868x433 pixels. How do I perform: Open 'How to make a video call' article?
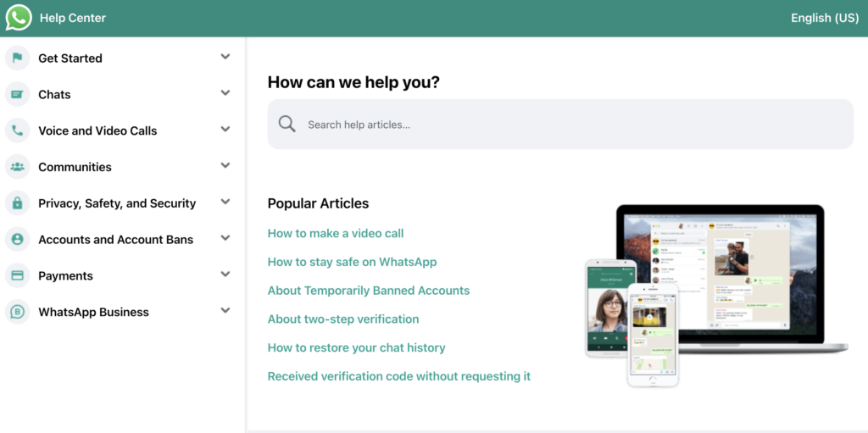[336, 233]
